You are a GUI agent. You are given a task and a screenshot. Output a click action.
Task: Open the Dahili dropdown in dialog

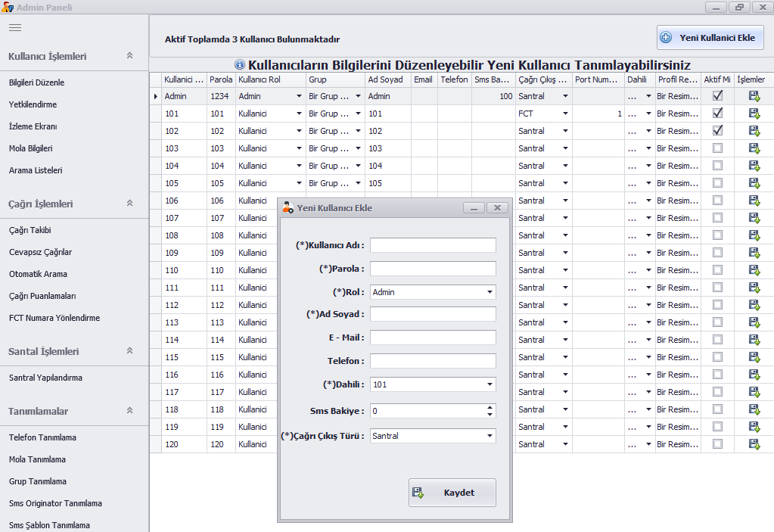click(490, 384)
